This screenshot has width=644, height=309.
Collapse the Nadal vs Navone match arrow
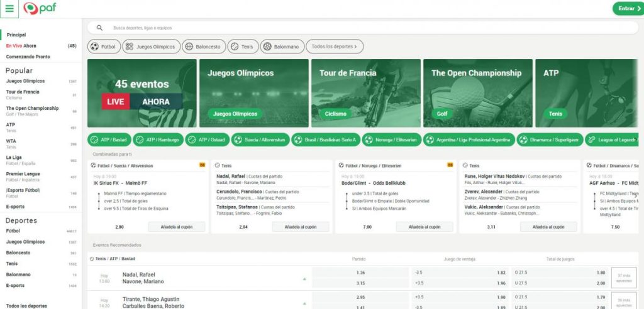coord(304,278)
